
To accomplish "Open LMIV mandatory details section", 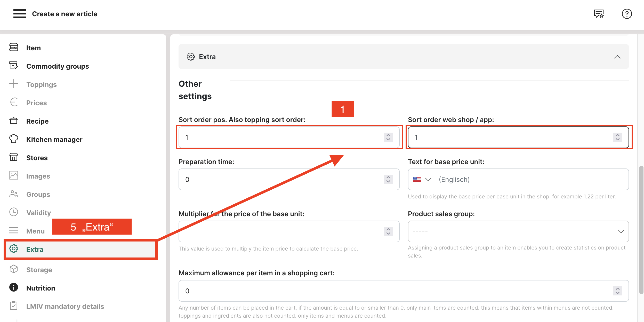I will [65, 306].
